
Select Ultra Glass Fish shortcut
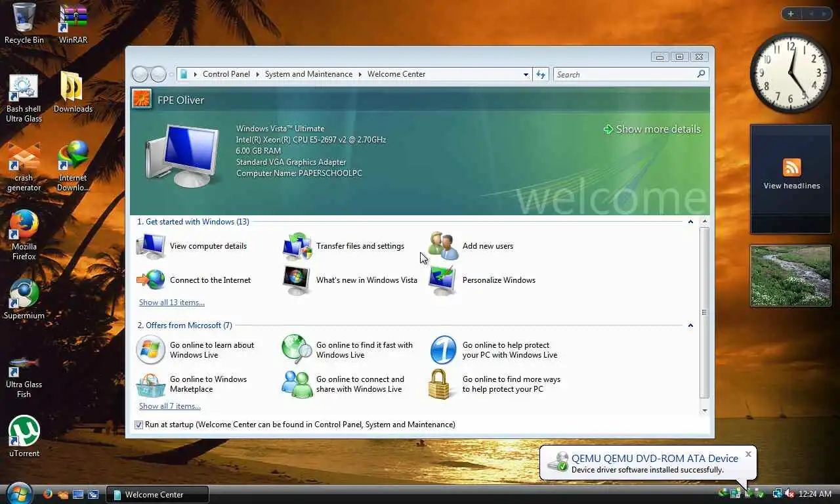24,376
